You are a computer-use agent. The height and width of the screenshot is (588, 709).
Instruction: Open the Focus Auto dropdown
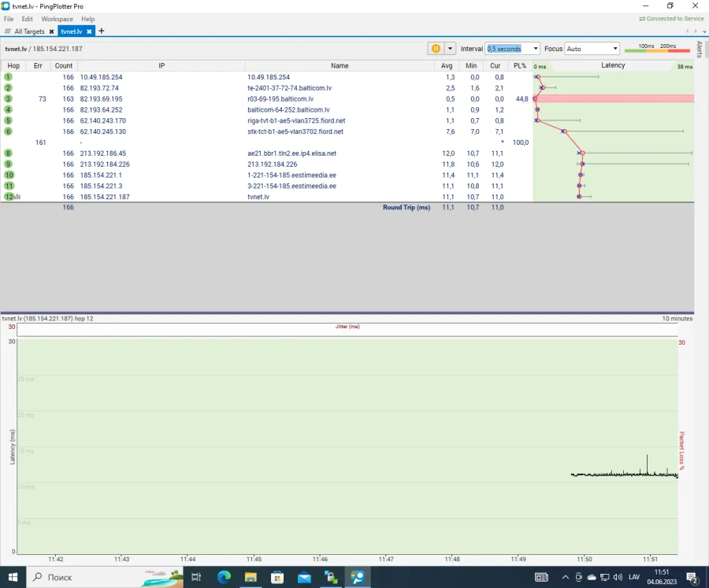click(592, 48)
